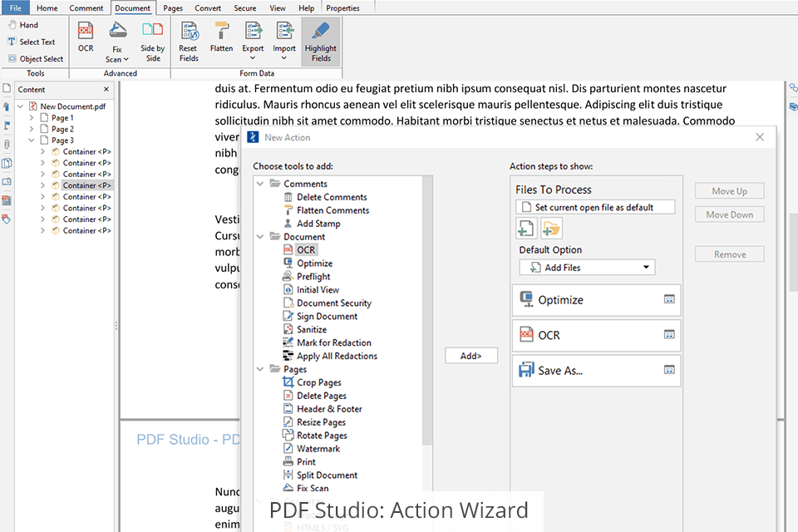Click the Remove button
The height and width of the screenshot is (532, 798).
pyautogui.click(x=729, y=254)
